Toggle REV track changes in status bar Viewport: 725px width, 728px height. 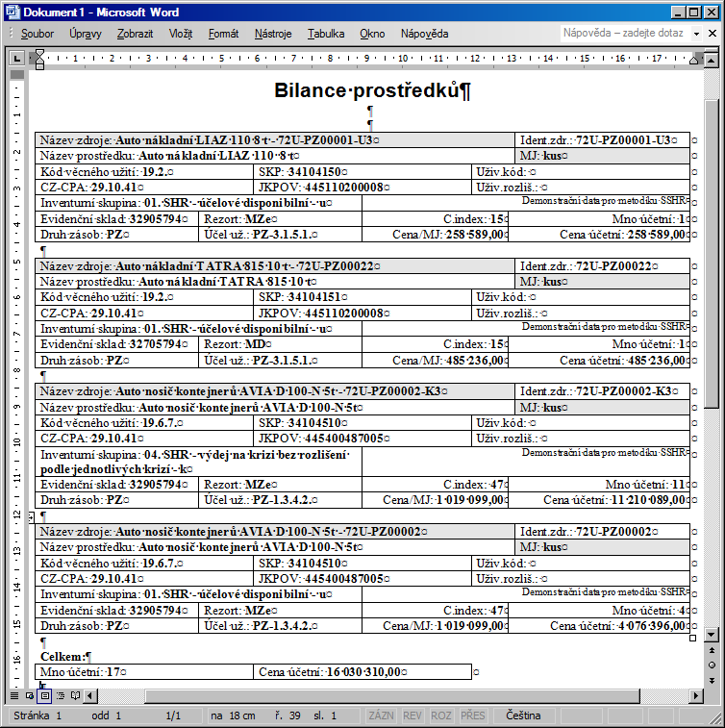click(x=412, y=715)
